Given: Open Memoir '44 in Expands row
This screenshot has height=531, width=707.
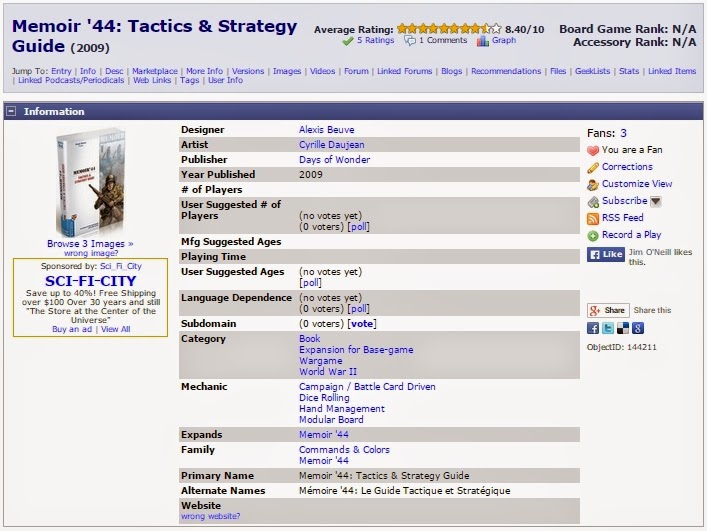Looking at the screenshot, I should pos(324,435).
